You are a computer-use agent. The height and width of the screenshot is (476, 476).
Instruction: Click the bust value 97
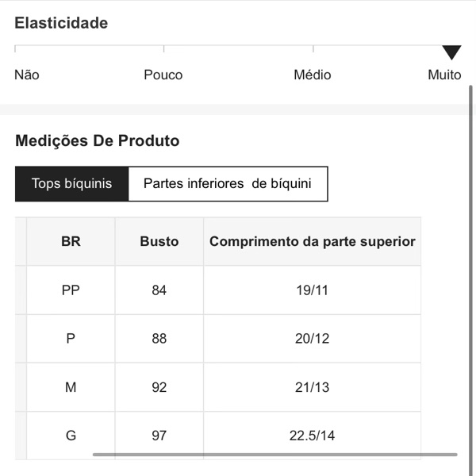click(159, 436)
